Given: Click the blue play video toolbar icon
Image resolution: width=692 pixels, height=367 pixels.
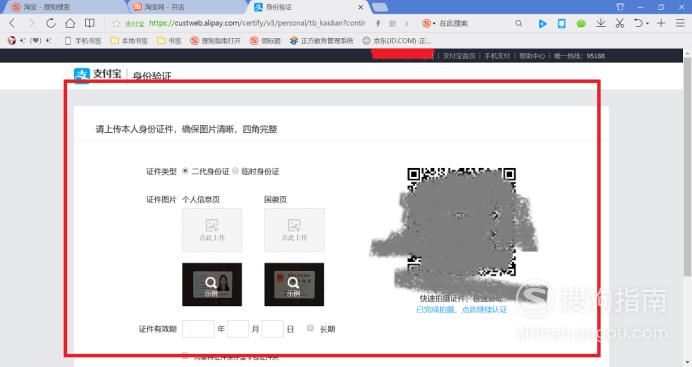Looking at the screenshot, I should coord(542,23).
